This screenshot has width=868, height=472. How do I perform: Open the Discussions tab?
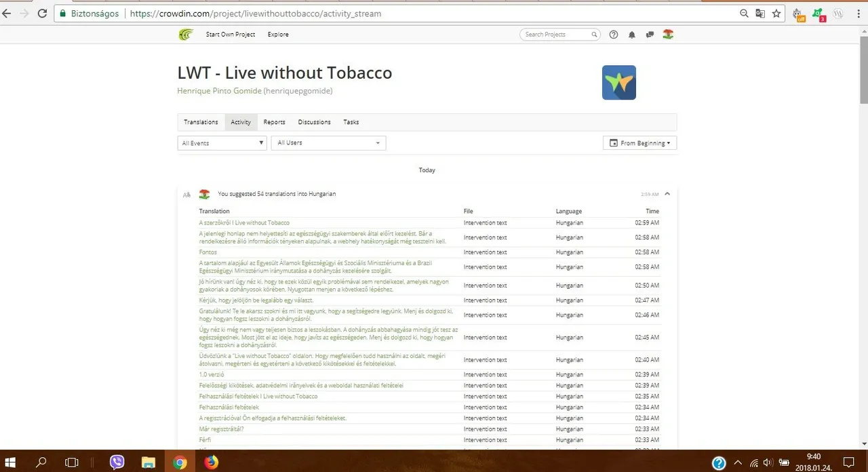tap(314, 122)
